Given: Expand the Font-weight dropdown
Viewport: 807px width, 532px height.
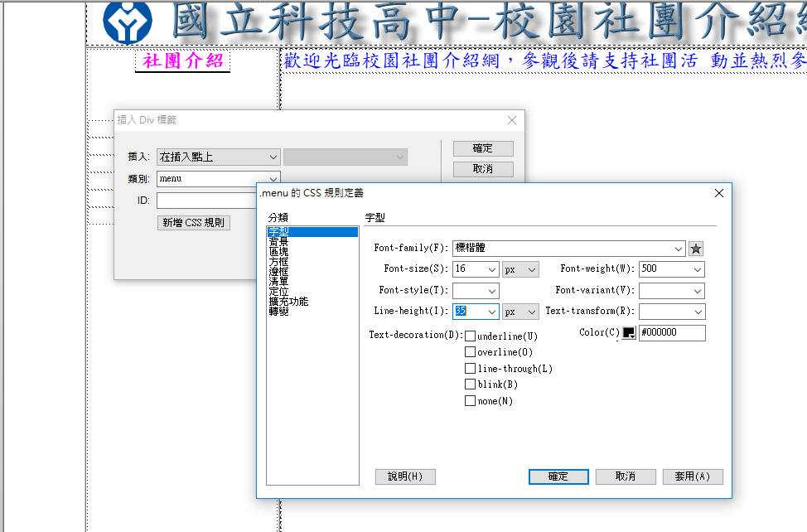Looking at the screenshot, I should click(697, 269).
